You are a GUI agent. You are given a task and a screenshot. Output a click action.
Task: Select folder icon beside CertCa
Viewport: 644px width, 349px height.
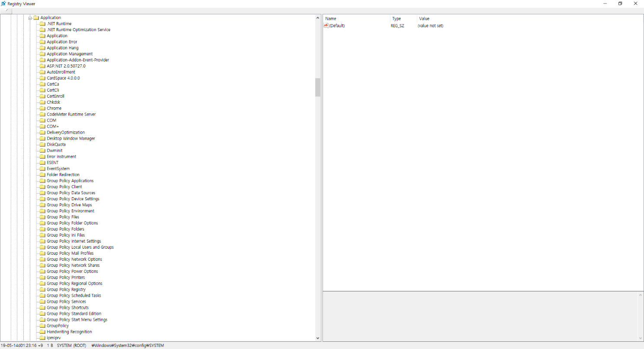click(42, 84)
